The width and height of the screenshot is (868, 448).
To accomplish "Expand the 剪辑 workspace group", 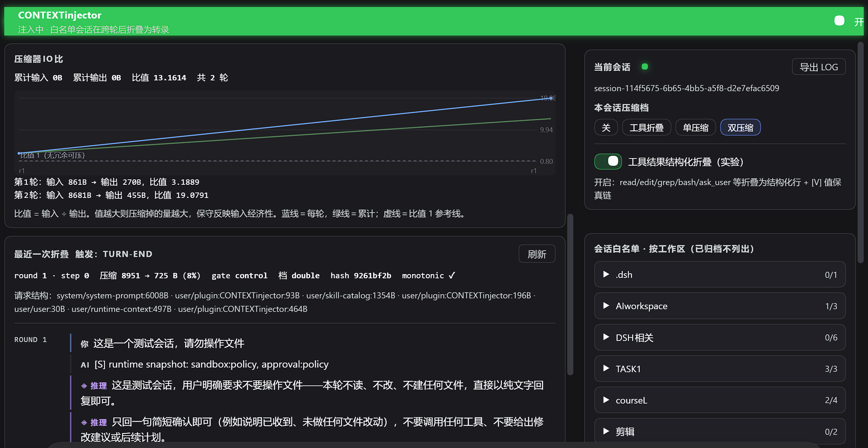I will click(x=720, y=431).
